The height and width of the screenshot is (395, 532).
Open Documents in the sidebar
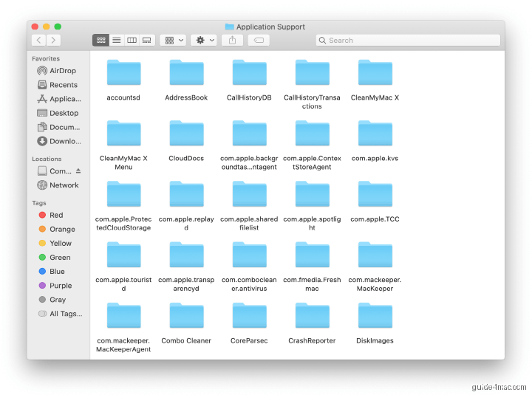coord(58,127)
